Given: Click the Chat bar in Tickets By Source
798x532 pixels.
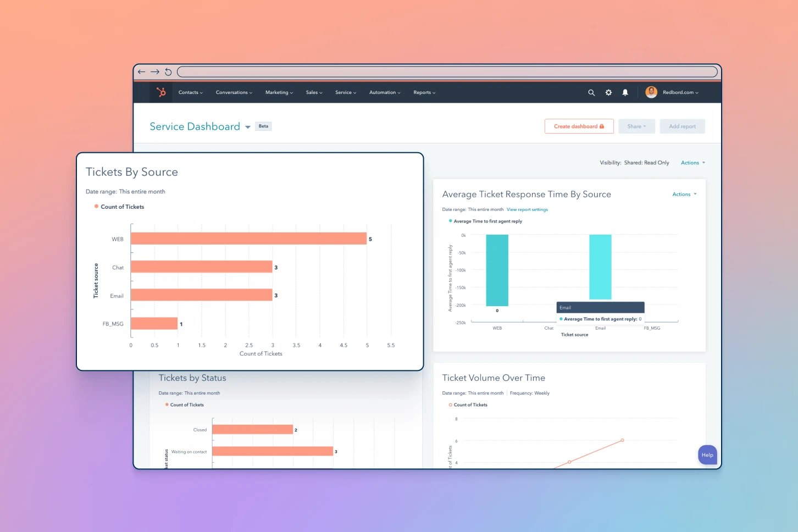Looking at the screenshot, I should [x=202, y=267].
